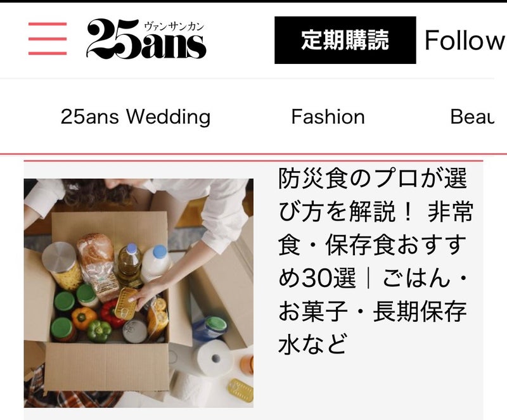Tap the Follow text beside 定期購読

(x=465, y=40)
